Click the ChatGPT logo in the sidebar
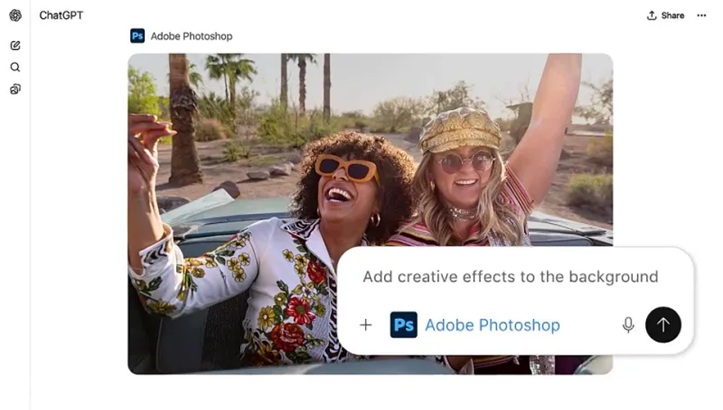 pos(15,15)
